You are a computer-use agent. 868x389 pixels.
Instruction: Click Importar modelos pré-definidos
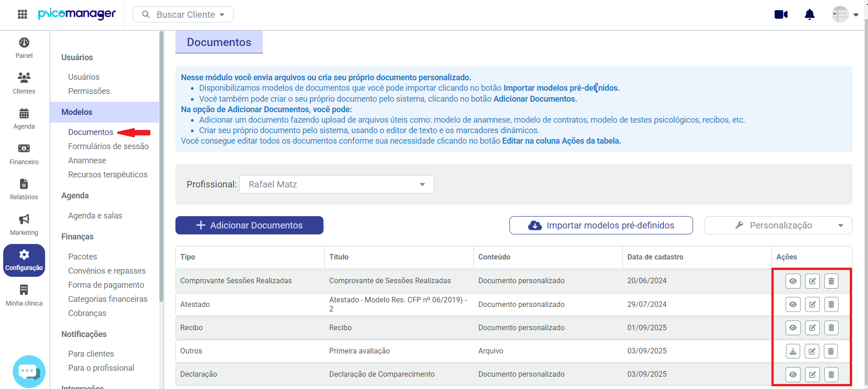pos(601,225)
